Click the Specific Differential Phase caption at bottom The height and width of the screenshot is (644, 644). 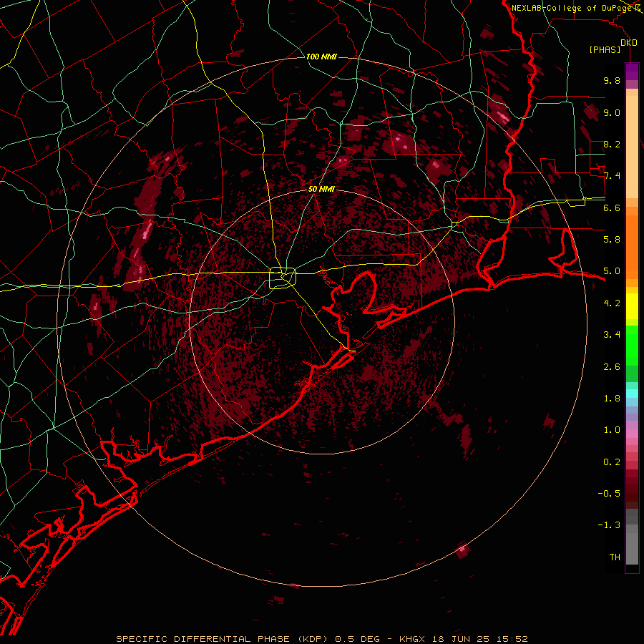[322, 639]
